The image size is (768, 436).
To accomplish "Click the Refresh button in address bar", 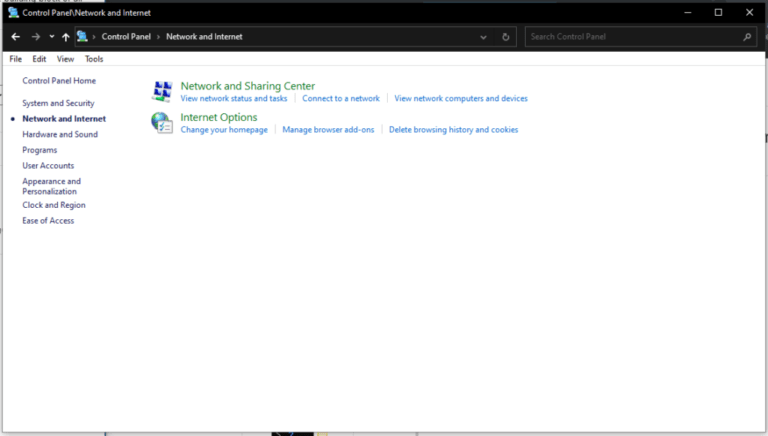I will tap(506, 37).
